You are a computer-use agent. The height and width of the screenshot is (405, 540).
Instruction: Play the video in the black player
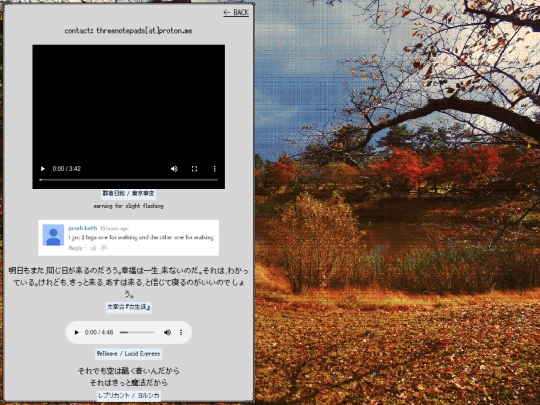tap(43, 169)
